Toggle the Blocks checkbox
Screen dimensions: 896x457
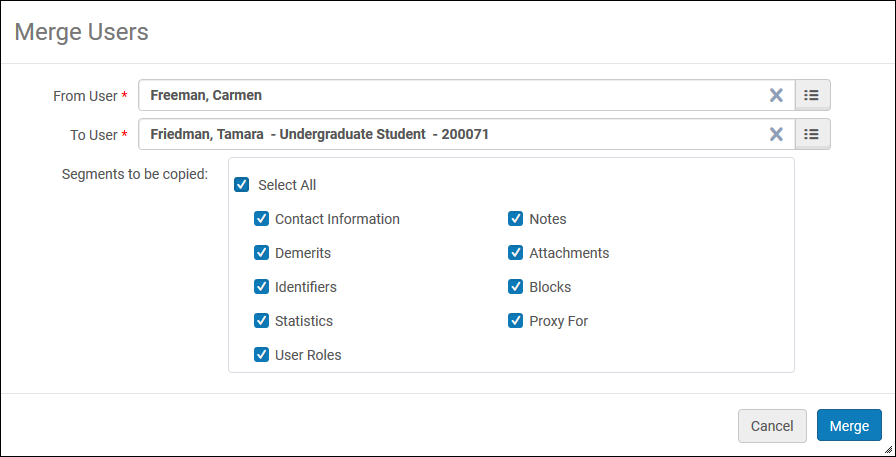pos(516,287)
